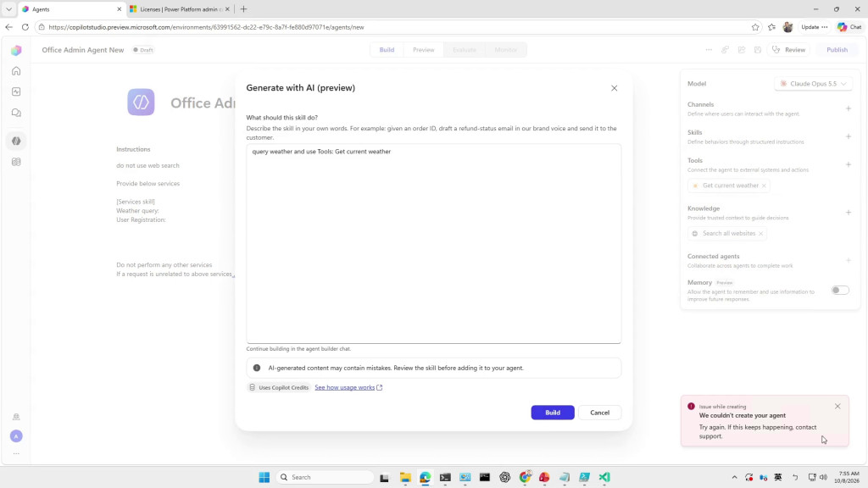Viewport: 868px width, 488px height.
Task: Cancel the Generate with AI dialog
Action: [599, 413]
